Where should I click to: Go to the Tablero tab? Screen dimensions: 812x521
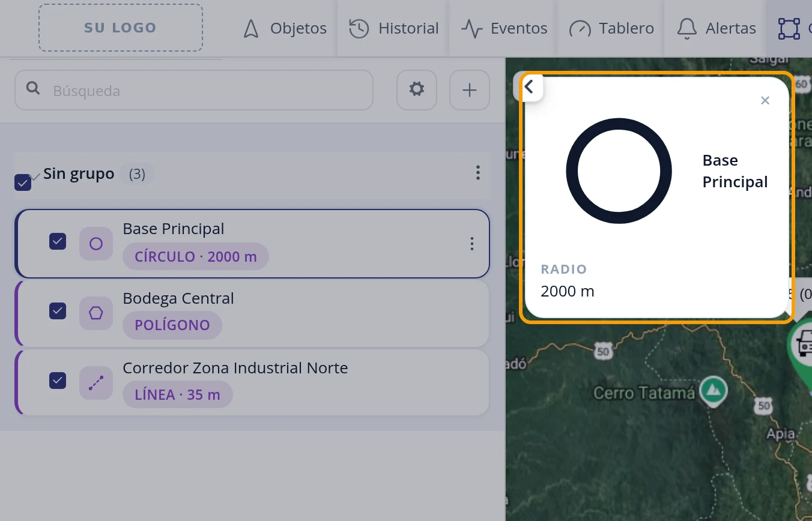point(611,28)
